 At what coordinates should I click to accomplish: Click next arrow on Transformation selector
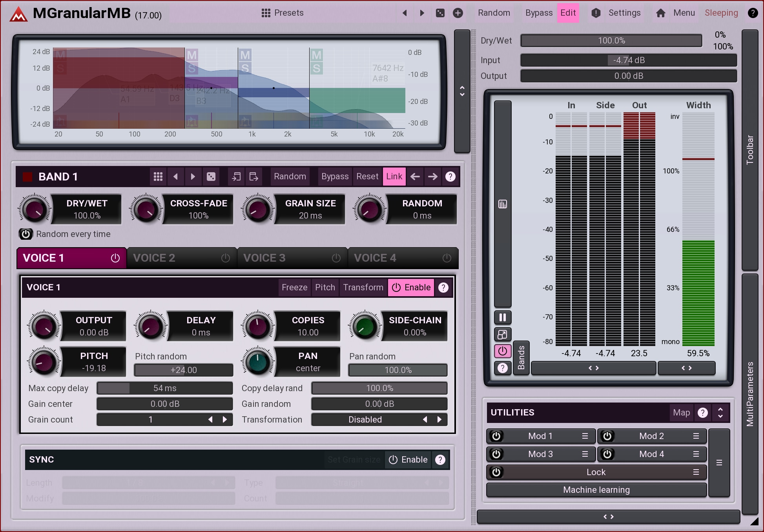[439, 419]
